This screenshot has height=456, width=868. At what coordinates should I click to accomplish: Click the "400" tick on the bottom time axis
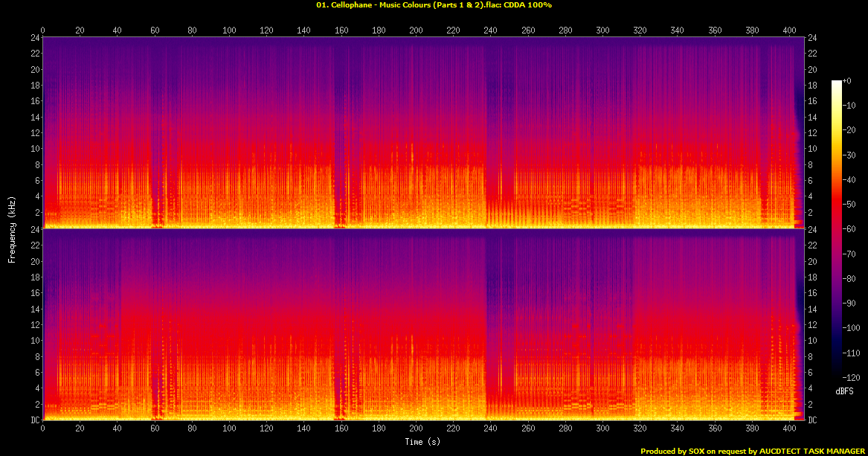coord(789,428)
